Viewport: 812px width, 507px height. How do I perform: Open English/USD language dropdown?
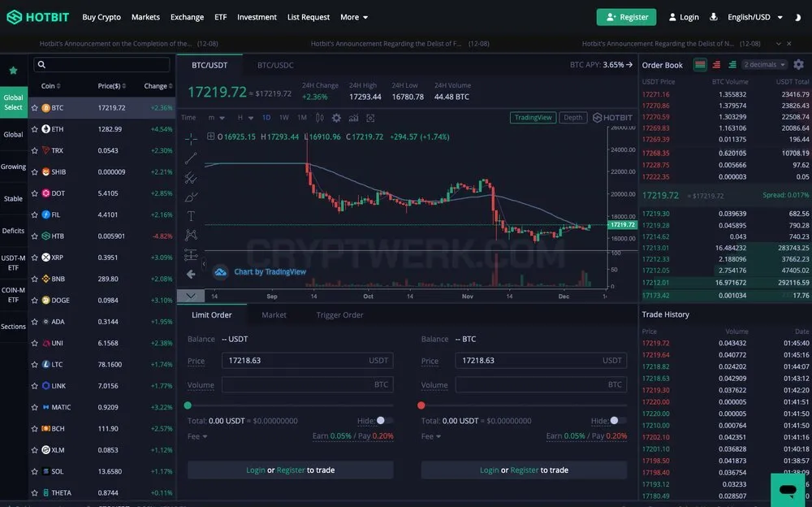755,17
